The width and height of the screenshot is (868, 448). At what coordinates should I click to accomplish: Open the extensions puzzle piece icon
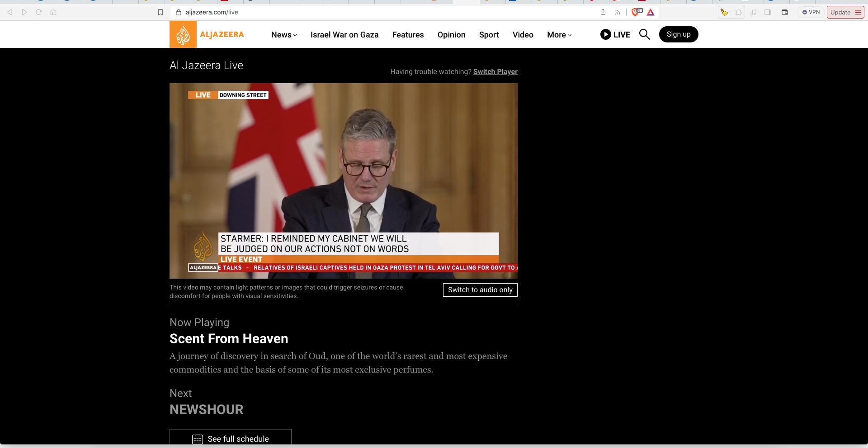(x=739, y=12)
